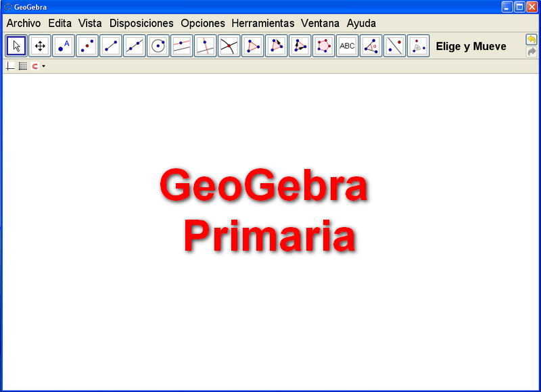Screen dimensions: 541x392
Task: Open the Archivo menu
Action: (x=24, y=23)
